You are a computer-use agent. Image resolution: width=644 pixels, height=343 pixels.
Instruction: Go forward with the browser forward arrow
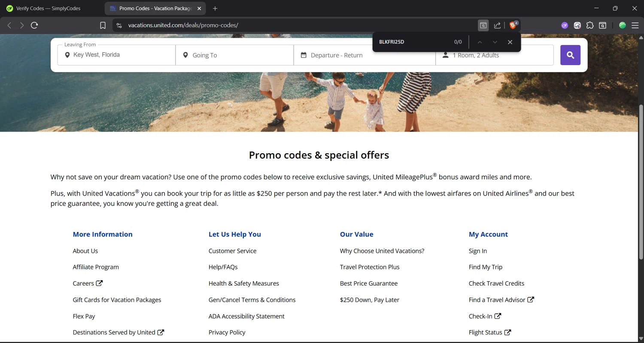pos(22,25)
